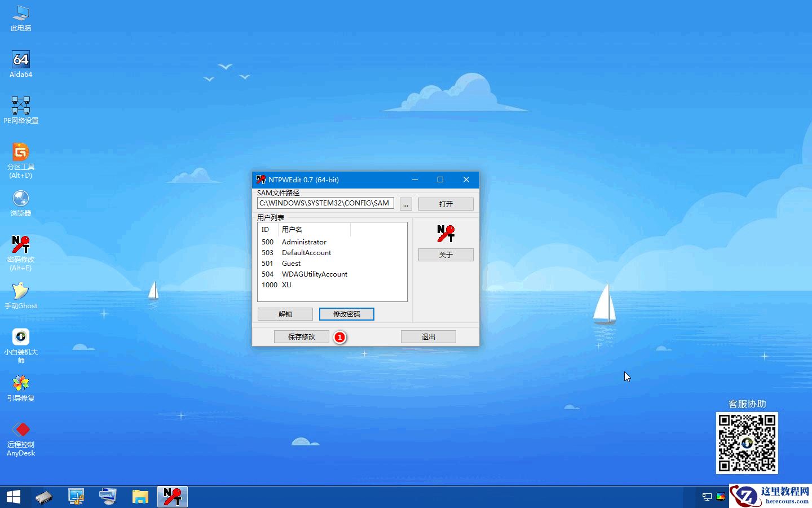The width and height of the screenshot is (812, 508).
Task: Open File Explorer from the taskbar
Action: 140,496
